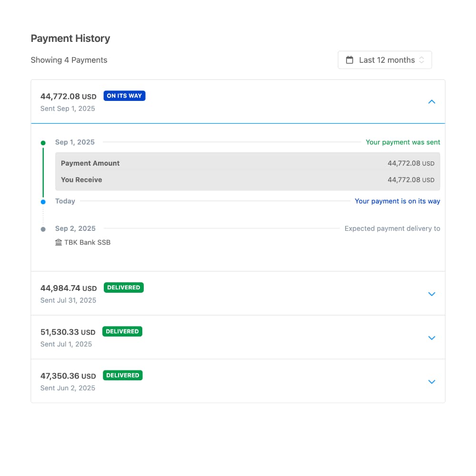The width and height of the screenshot is (476, 476).
Task: Click the Today label in timeline
Action: pos(65,201)
